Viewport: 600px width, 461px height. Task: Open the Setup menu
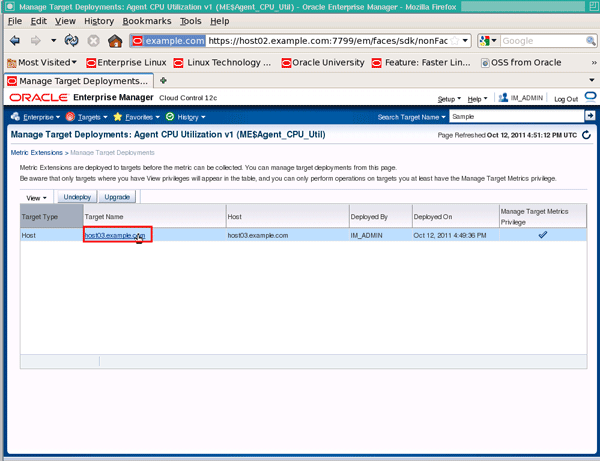(449, 99)
